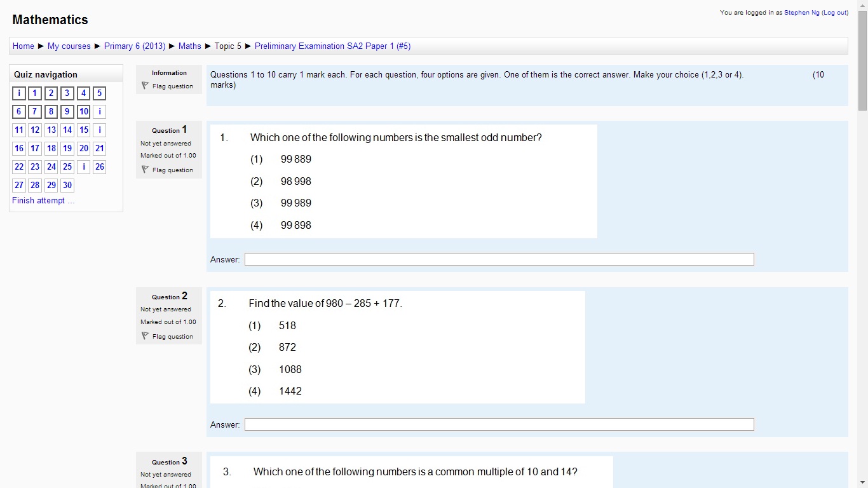Go to question 25 in quiz navigation
The image size is (868, 488).
coord(67,167)
